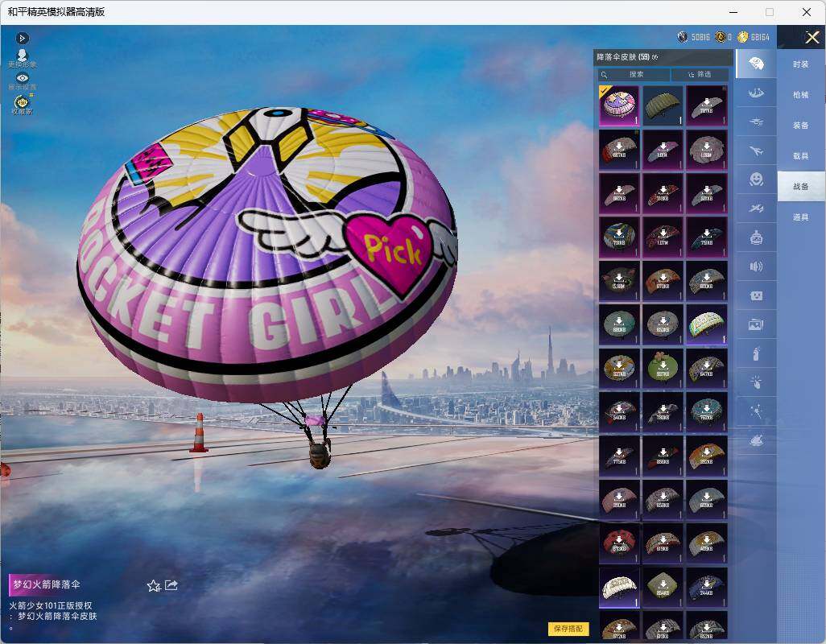Image resolution: width=826 pixels, height=644 pixels.
Task: Open the helicopter icon category
Action: point(756,122)
